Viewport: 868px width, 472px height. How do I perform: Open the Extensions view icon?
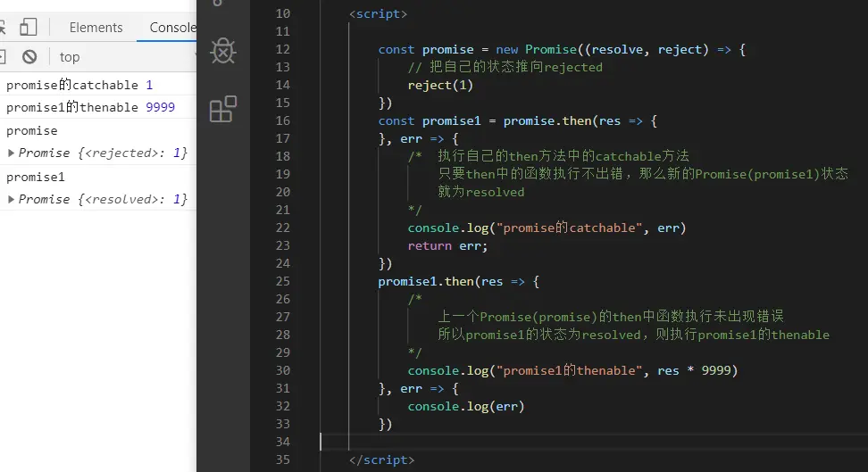(223, 109)
